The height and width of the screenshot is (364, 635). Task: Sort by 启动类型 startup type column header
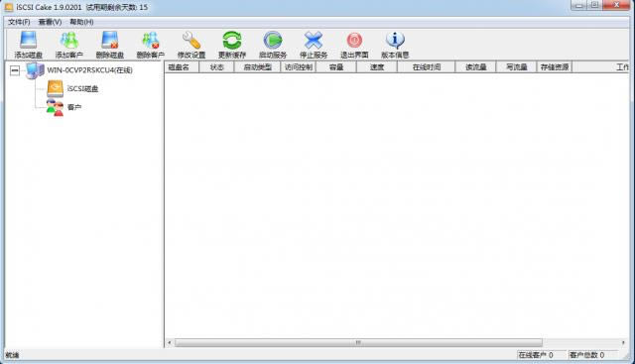257,67
